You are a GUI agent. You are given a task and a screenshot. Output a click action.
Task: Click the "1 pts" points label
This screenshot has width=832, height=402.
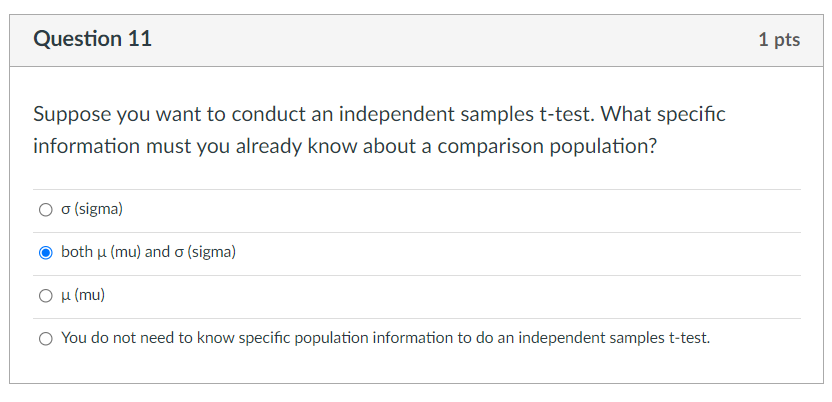click(779, 40)
